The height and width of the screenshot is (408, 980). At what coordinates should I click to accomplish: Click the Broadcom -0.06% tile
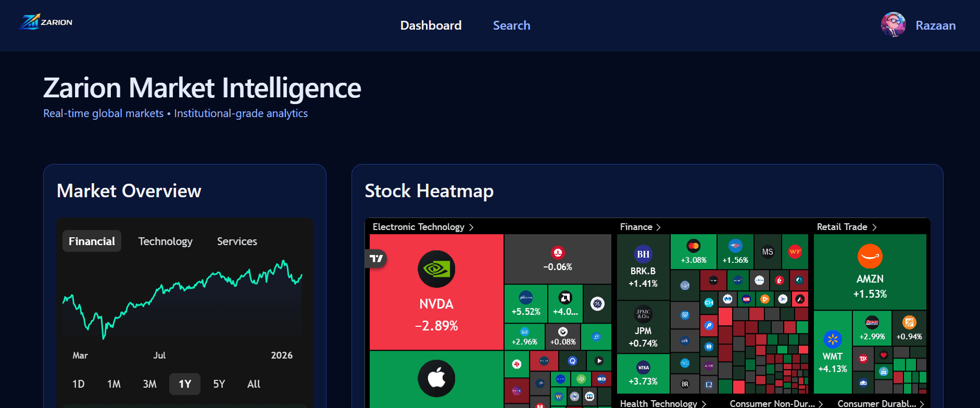[x=558, y=259]
